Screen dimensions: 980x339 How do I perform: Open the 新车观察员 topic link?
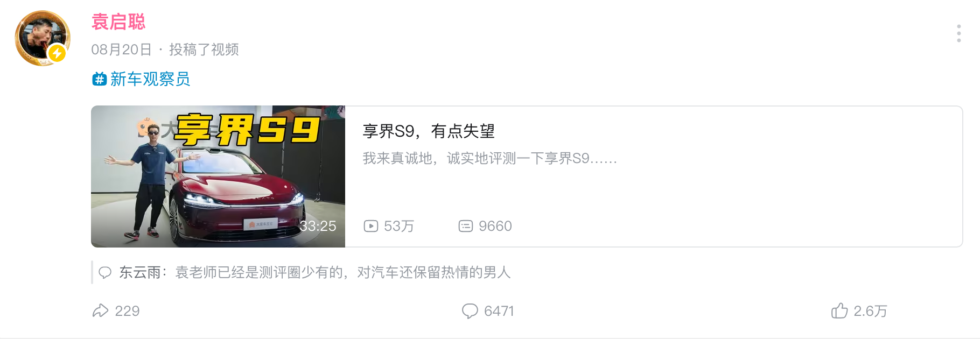click(150, 79)
